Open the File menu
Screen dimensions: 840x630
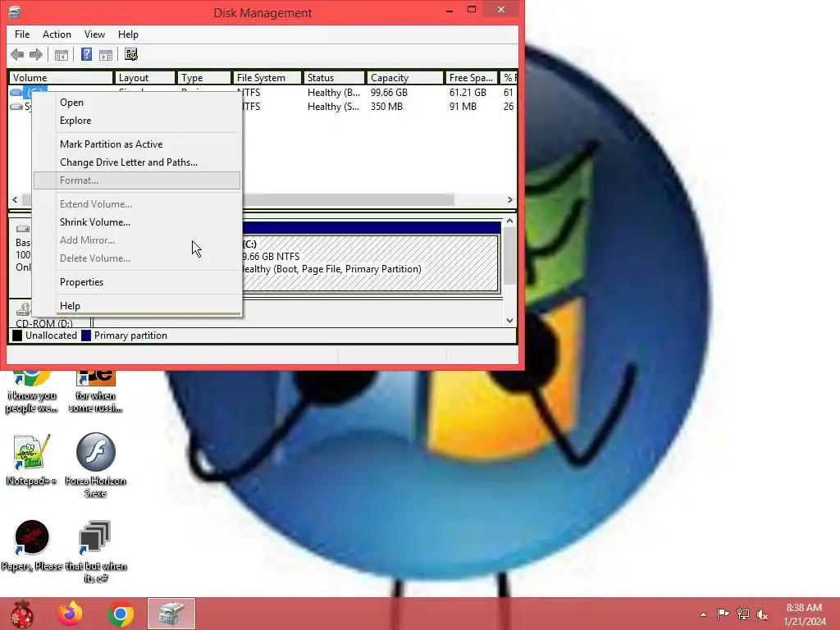22,34
